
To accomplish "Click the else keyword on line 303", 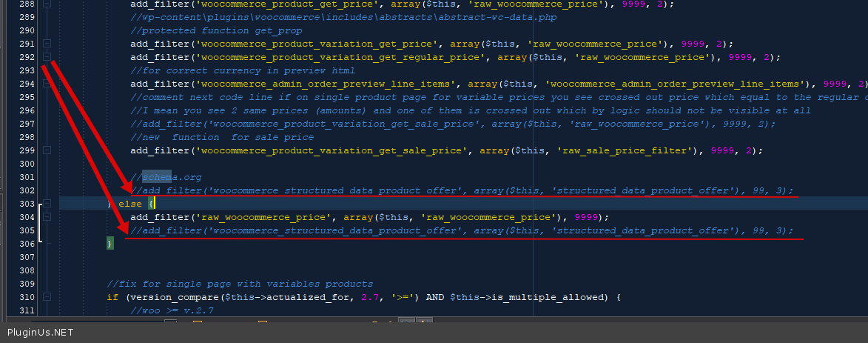I will [130, 204].
